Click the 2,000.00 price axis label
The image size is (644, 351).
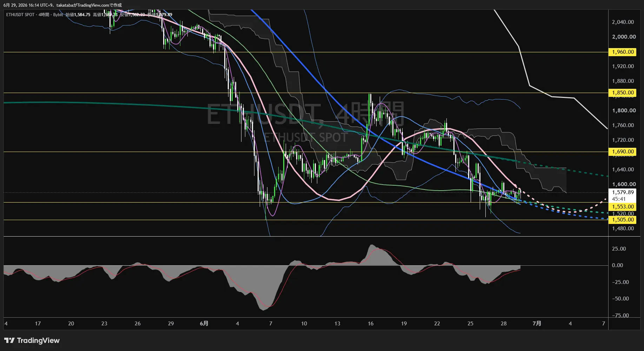tap(624, 37)
